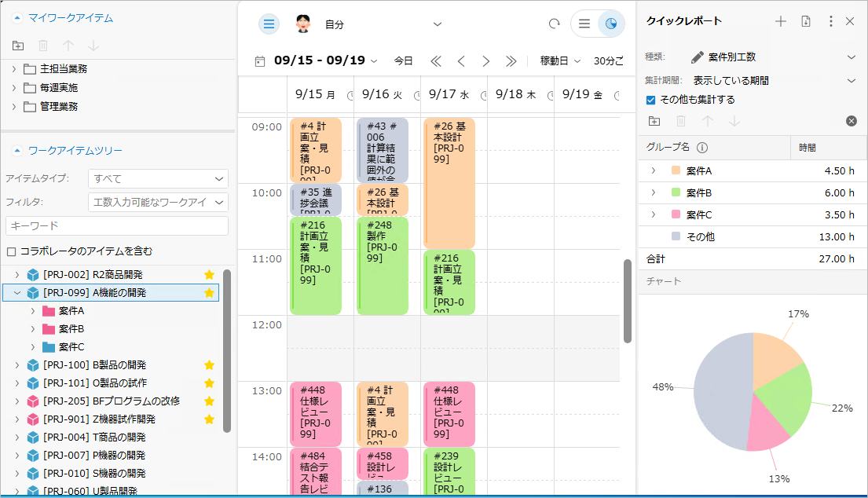Go to previous week with the single left arrow
868x498 pixels.
tap(461, 61)
